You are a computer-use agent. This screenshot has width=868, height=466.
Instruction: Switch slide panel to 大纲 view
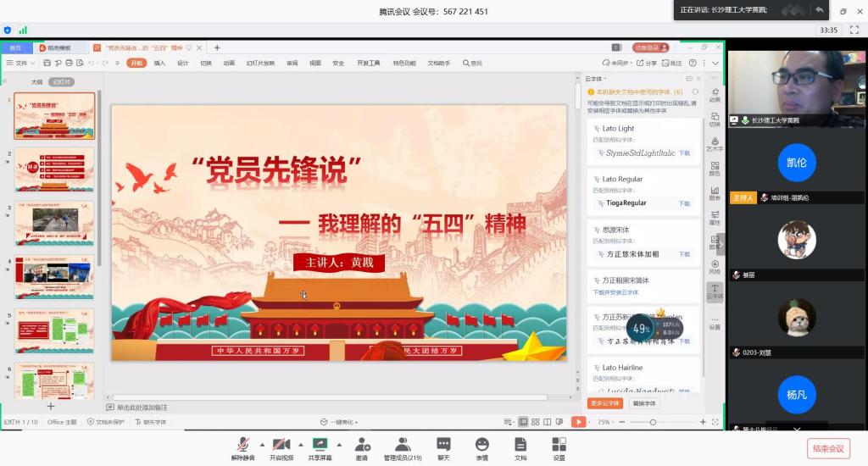[36, 82]
